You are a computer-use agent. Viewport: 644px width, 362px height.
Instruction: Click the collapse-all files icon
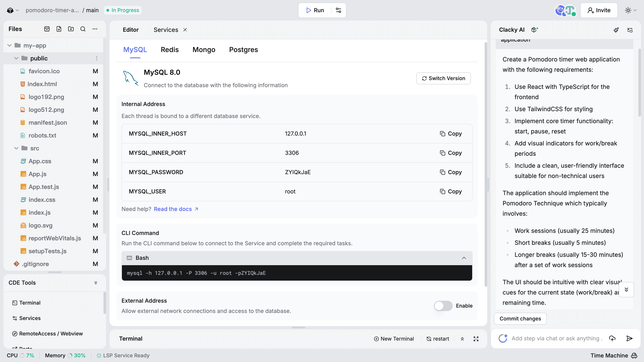tap(47, 29)
